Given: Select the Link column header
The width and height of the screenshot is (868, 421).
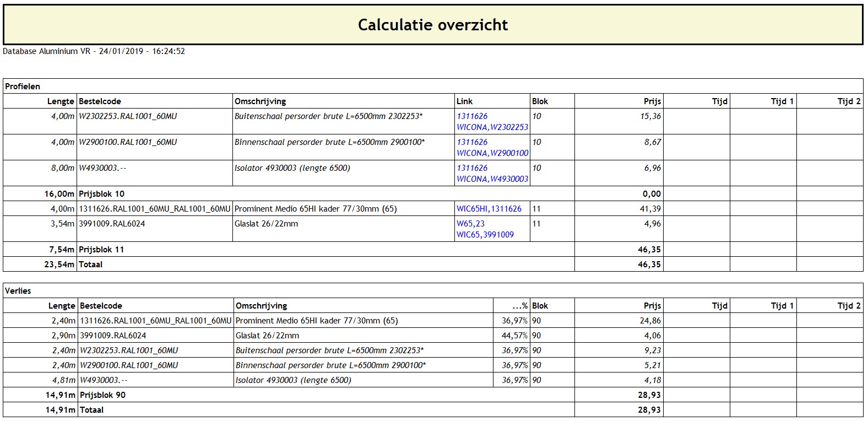Looking at the screenshot, I should pos(464,101).
